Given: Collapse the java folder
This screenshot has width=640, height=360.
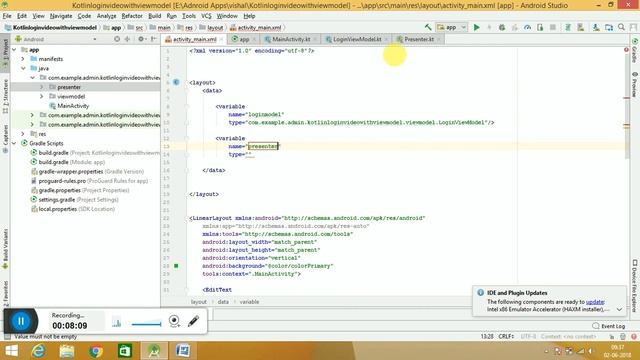Looking at the screenshot, I should tap(23, 68).
